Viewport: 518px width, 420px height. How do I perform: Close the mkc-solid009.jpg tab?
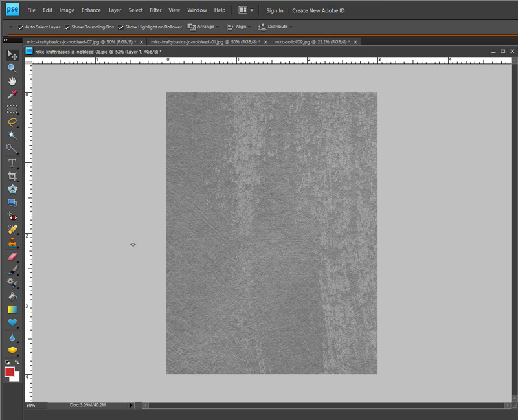355,42
